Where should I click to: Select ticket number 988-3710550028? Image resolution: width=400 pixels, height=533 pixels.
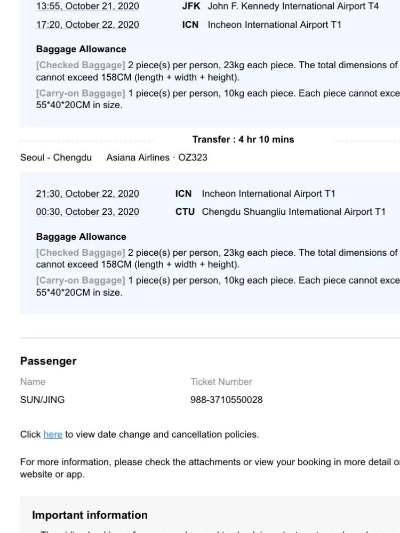pos(226,400)
